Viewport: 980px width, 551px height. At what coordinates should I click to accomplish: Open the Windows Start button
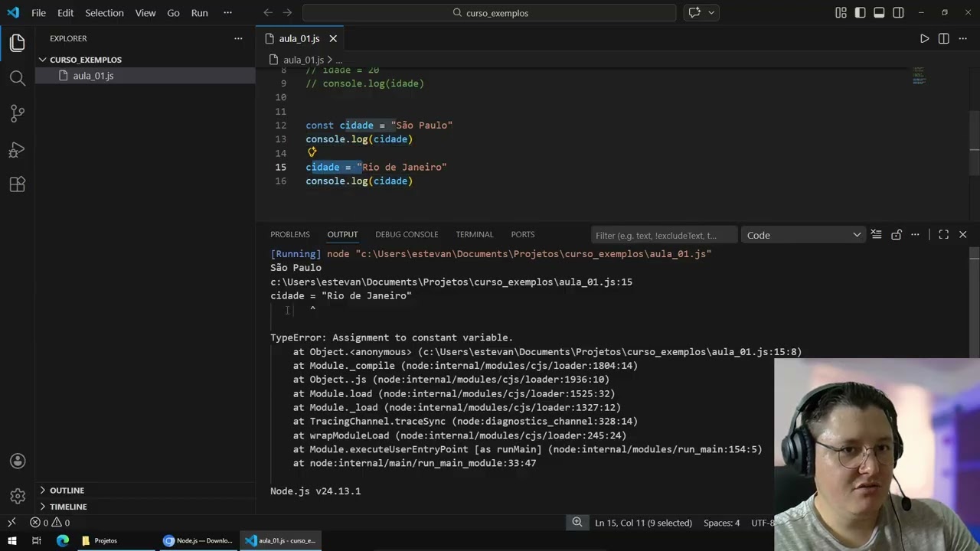(11, 541)
